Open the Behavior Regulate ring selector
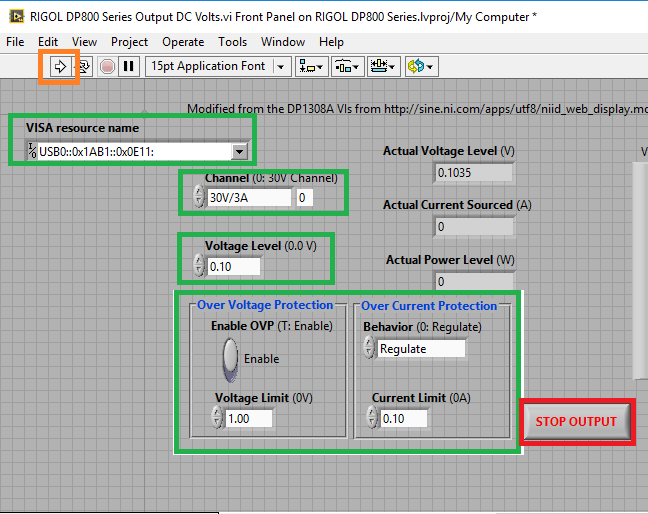Viewport: 648px width, 514px height. point(421,349)
